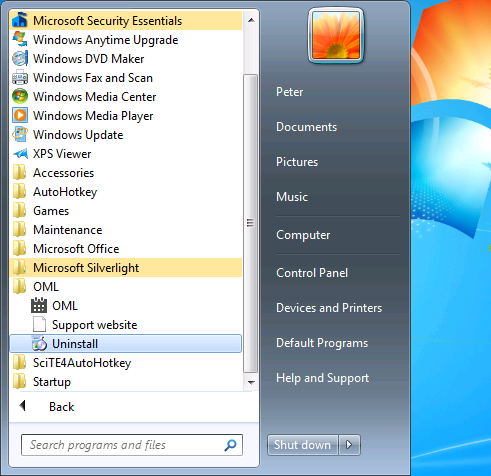
Task: Click the Support website page icon
Action: (39, 325)
